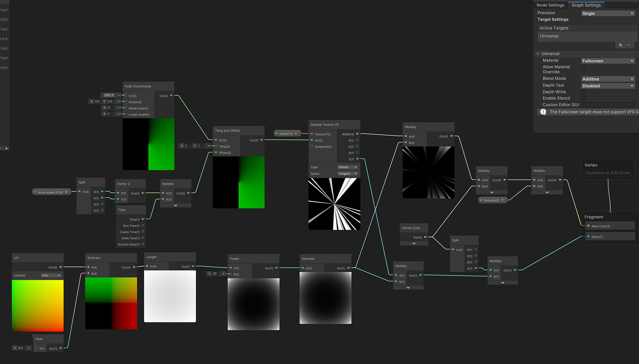
Task: Toggle the Depth Write checkbox
Action: coord(583,92)
